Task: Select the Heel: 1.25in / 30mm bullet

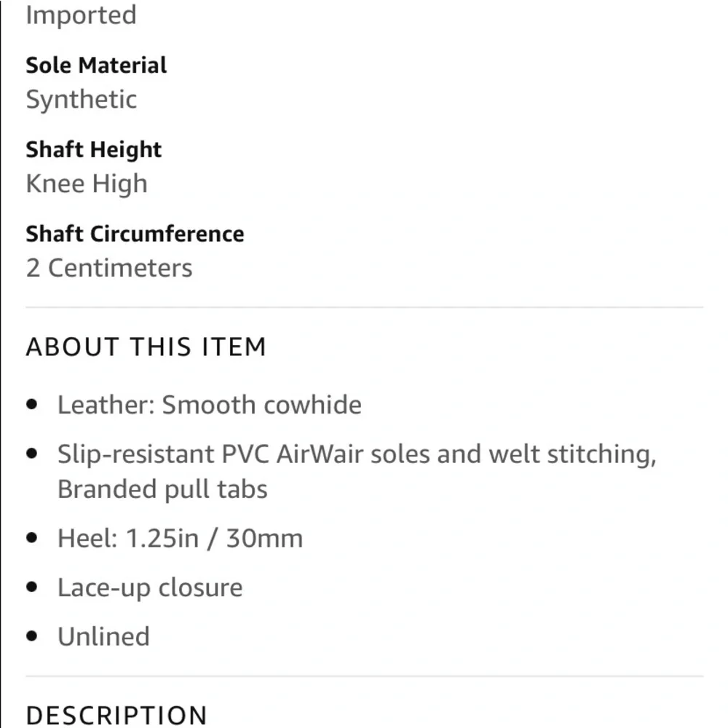Action: pos(180,539)
